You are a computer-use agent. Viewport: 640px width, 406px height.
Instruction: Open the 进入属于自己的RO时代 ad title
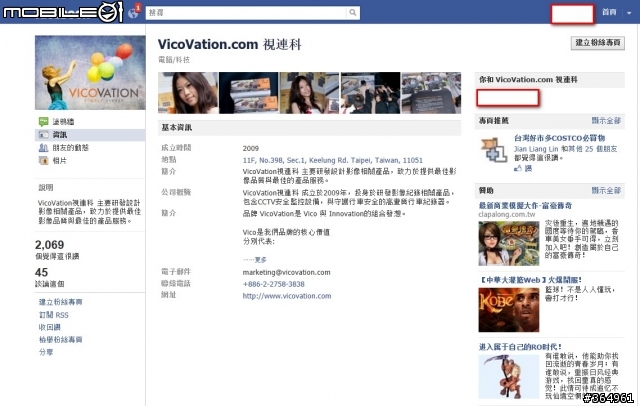pos(520,347)
